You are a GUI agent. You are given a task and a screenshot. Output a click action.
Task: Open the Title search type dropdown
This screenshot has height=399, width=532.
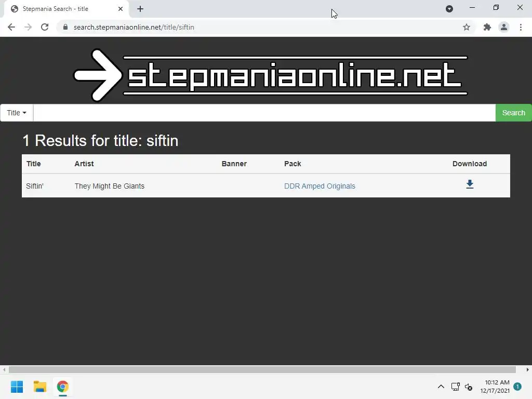(x=16, y=113)
